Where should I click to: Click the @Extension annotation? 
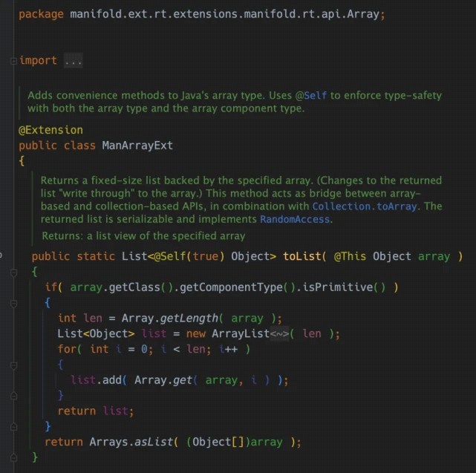[x=50, y=130]
